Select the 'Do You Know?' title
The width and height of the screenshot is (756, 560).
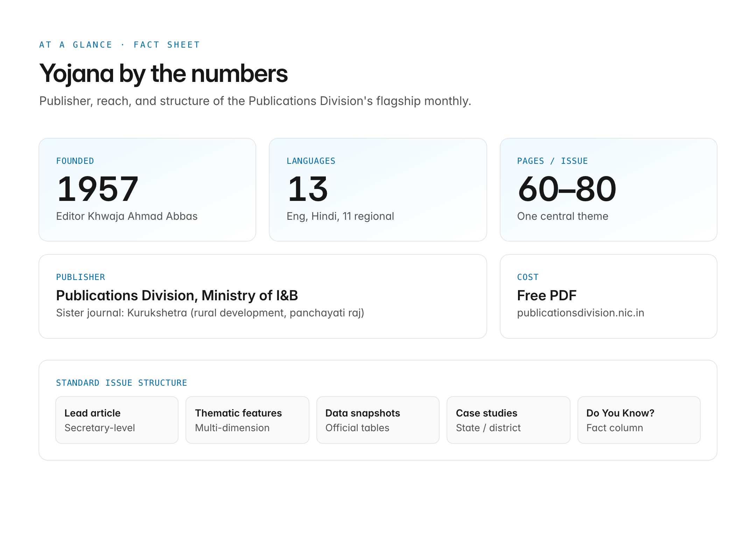[620, 413]
